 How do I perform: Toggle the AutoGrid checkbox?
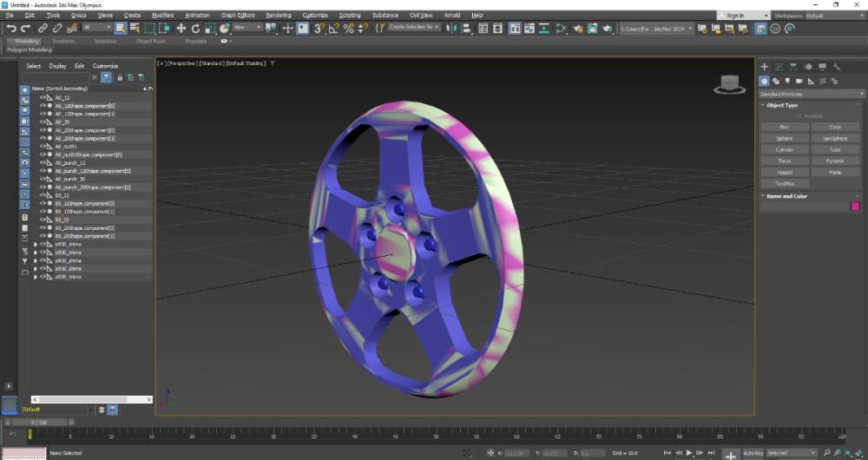(x=799, y=115)
